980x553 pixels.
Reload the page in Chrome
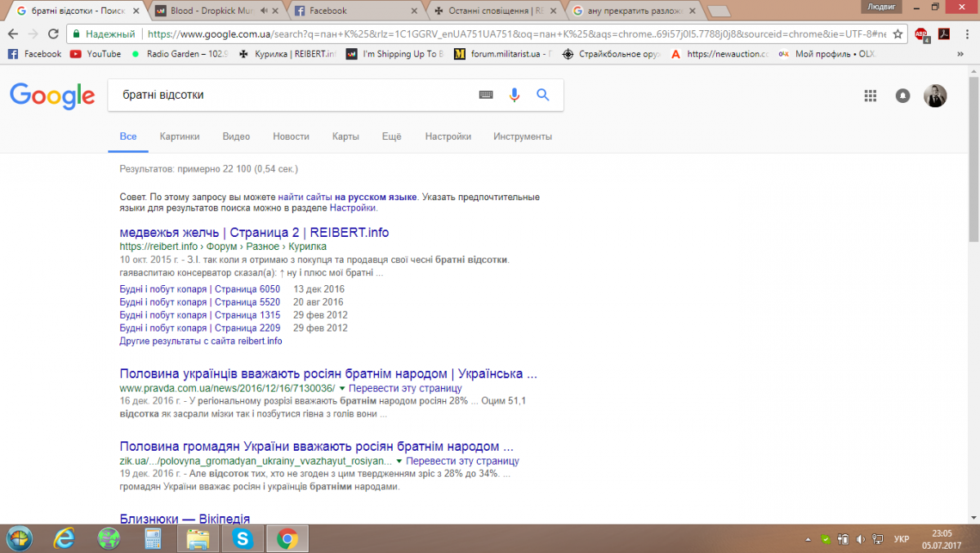(53, 34)
